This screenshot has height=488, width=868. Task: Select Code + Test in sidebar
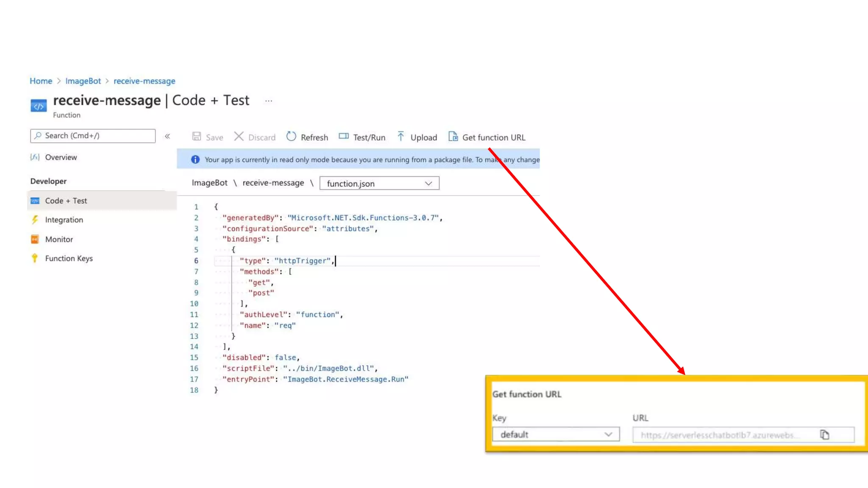click(x=66, y=201)
